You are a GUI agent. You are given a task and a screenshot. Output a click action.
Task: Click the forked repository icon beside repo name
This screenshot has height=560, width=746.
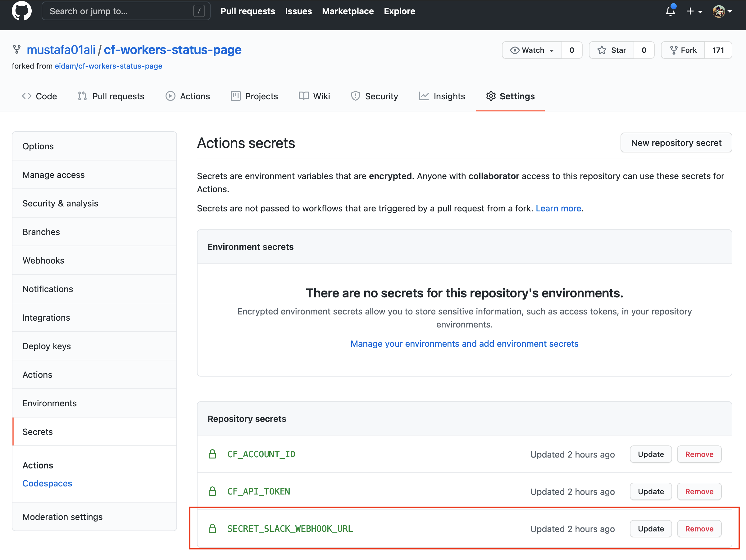click(x=16, y=50)
